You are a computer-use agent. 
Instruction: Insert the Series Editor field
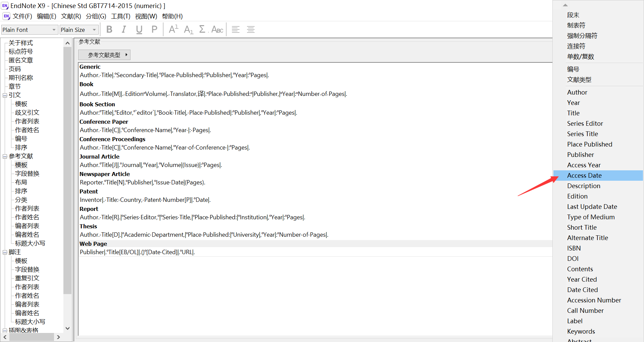[598, 123]
